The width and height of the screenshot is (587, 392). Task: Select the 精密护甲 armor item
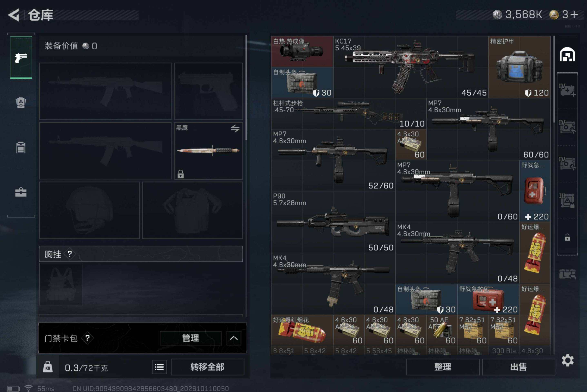pyautogui.click(x=519, y=67)
